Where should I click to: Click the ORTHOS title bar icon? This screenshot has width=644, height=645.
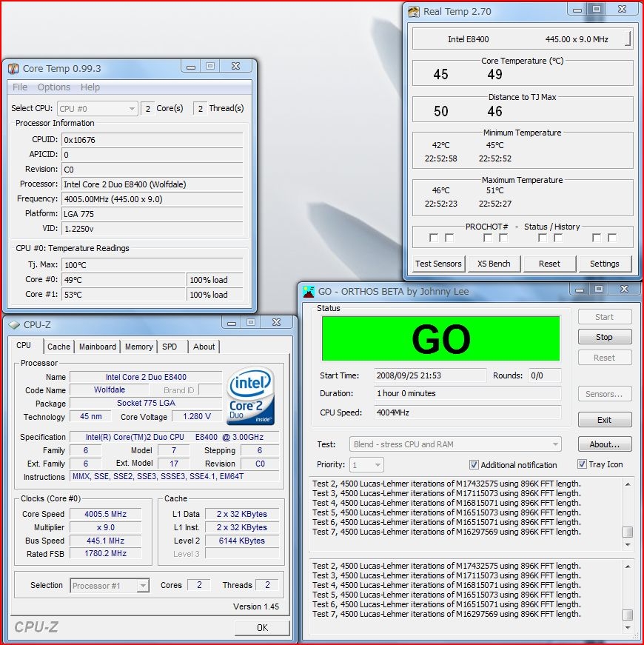tap(309, 292)
